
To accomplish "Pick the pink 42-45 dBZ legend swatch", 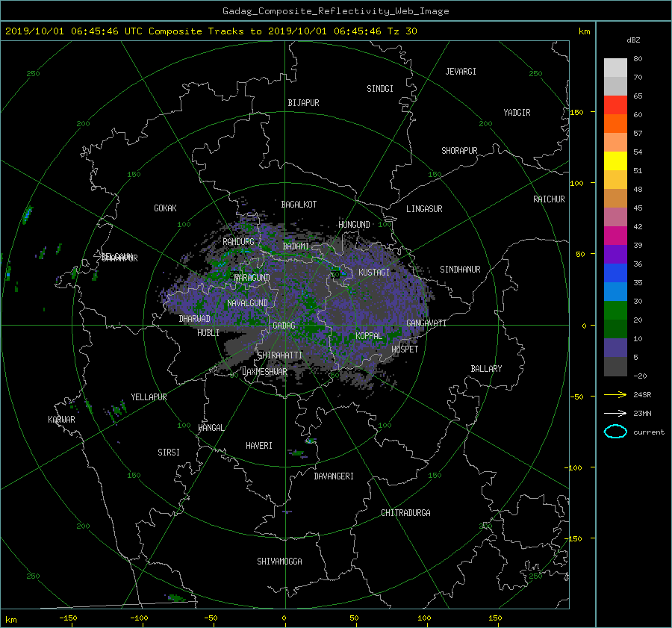I will click(x=615, y=217).
